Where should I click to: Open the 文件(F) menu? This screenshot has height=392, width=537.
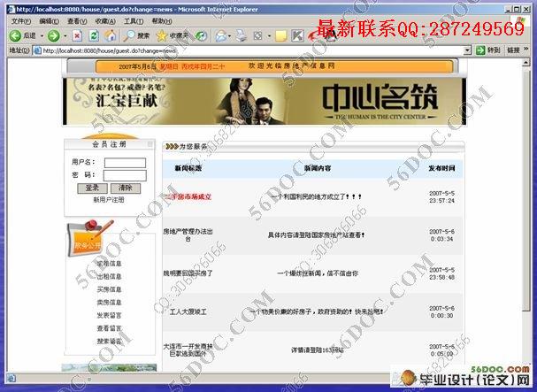[21, 21]
